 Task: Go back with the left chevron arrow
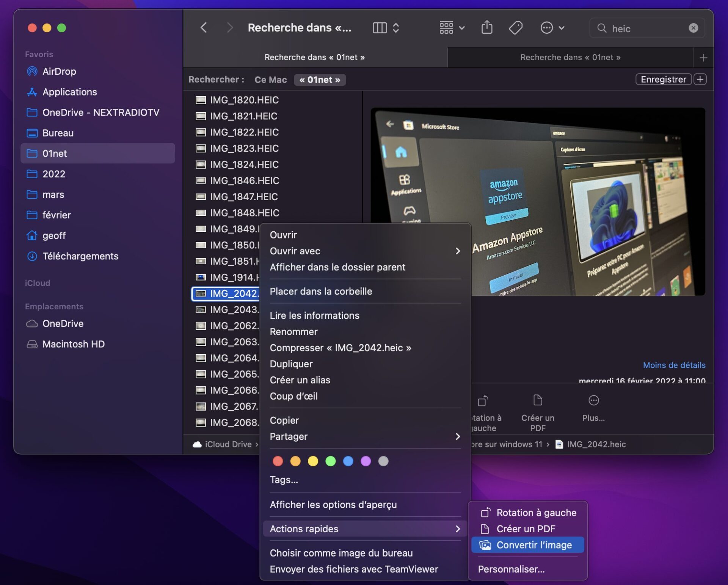pyautogui.click(x=204, y=28)
